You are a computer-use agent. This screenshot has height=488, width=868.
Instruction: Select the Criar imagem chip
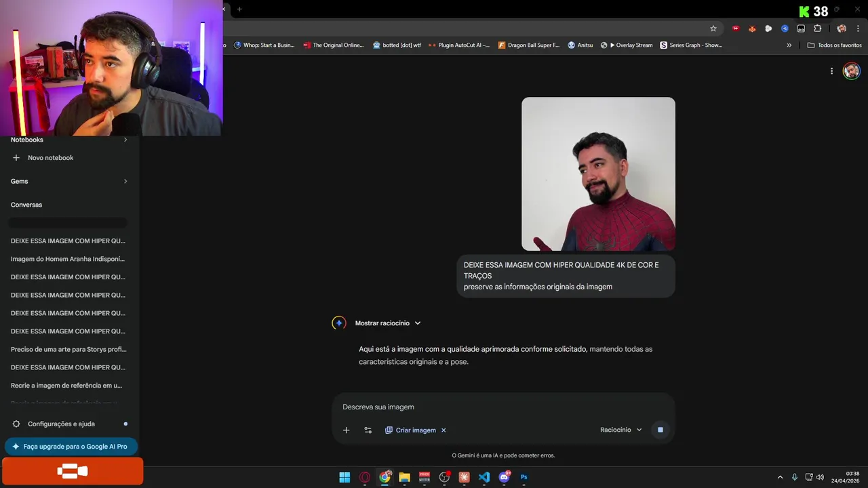pos(411,430)
